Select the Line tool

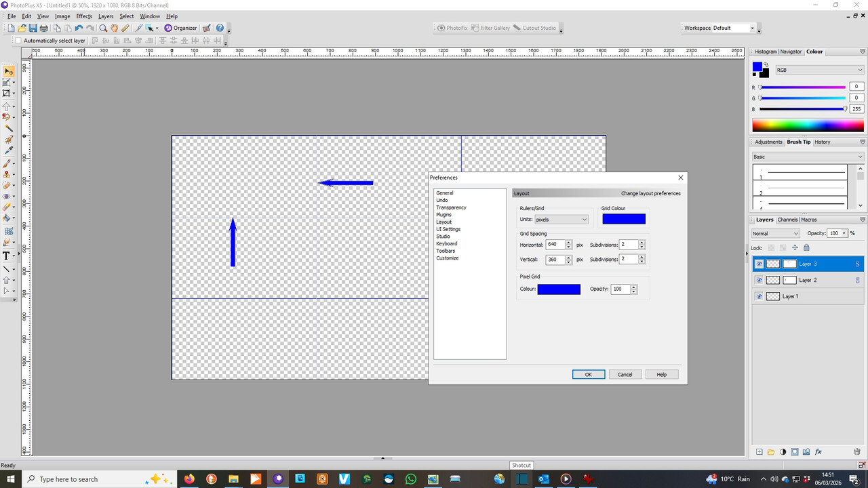click(x=7, y=269)
